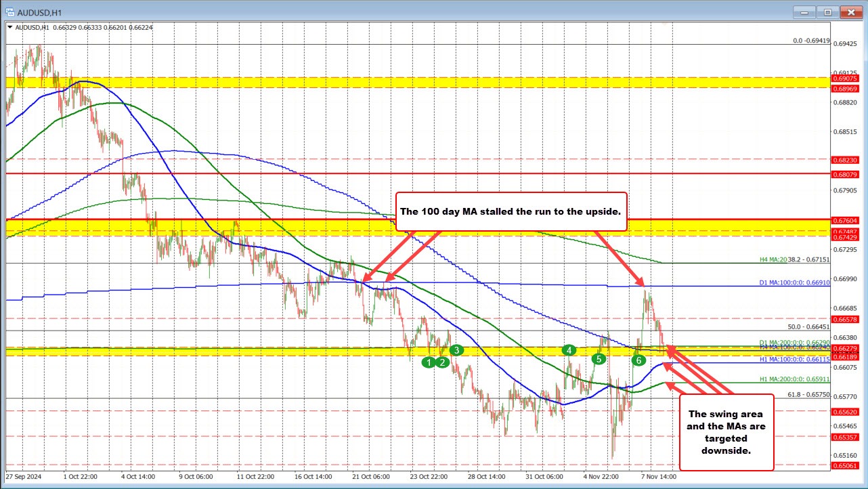Click the red 0.67604 price tag

point(844,220)
